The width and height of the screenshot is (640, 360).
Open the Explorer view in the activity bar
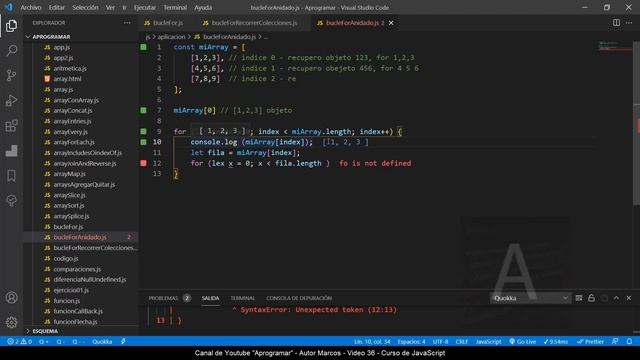(x=11, y=26)
